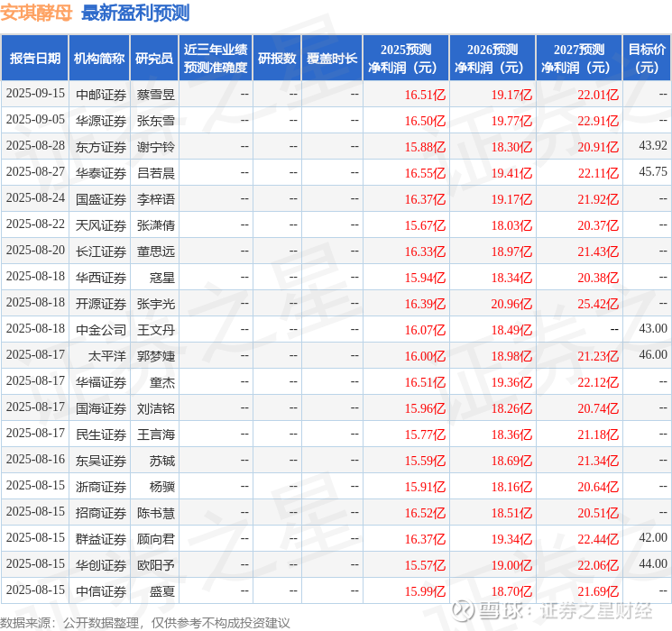Click the date 2025-08-28
672x631 pixels.
35,146
